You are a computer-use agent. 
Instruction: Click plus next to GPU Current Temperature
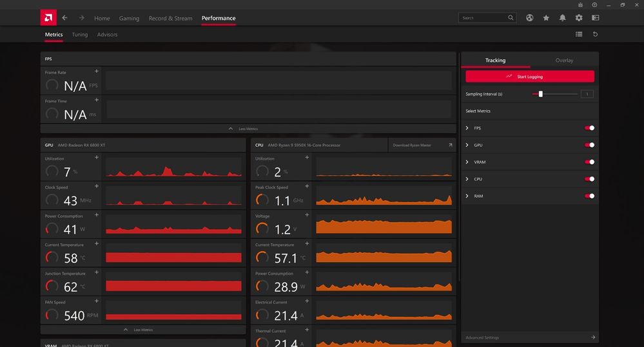click(97, 243)
